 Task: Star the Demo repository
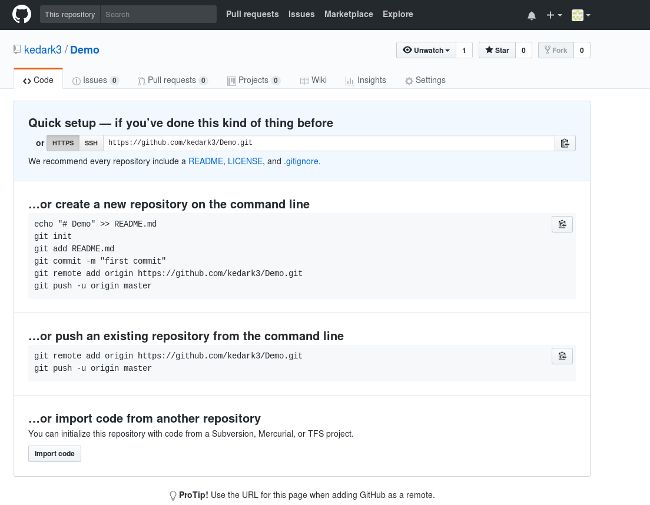[x=497, y=50]
